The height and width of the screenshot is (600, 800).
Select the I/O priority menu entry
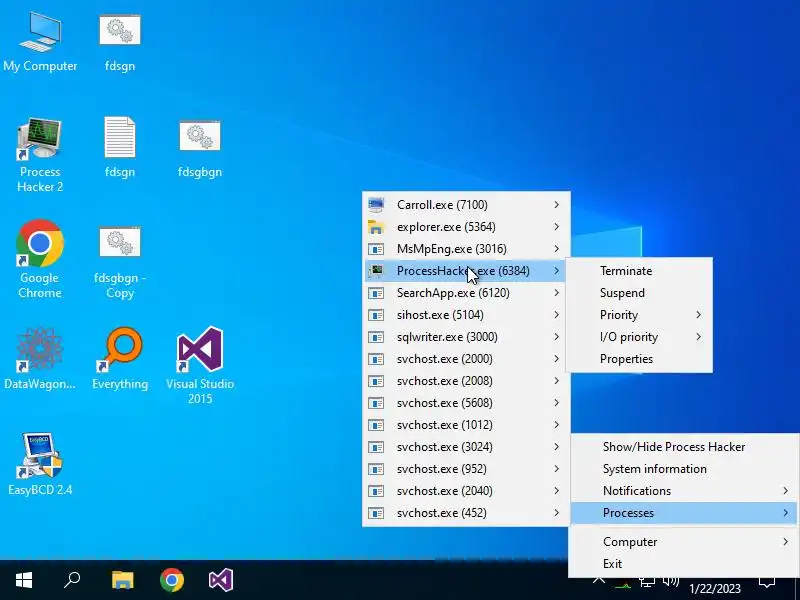pos(639,337)
